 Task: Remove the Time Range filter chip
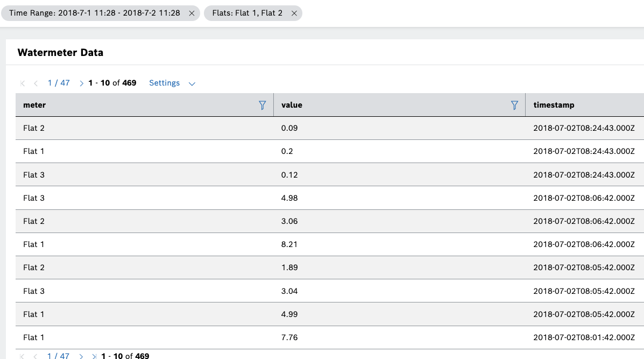coord(192,13)
